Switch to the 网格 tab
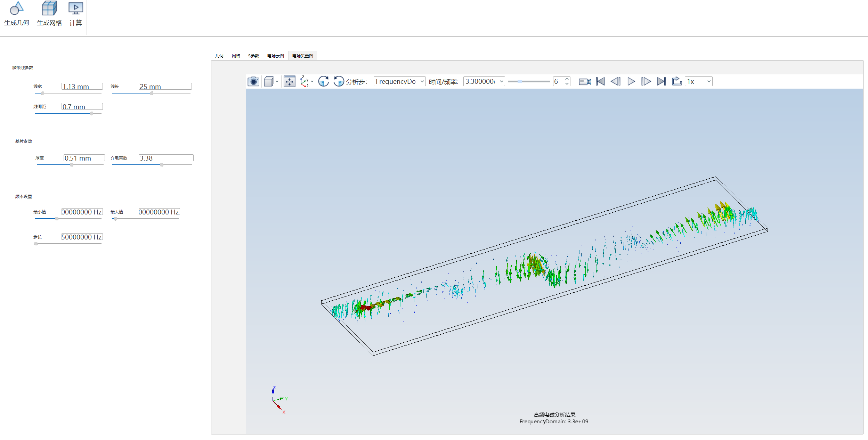This screenshot has height=440, width=868. coord(236,56)
